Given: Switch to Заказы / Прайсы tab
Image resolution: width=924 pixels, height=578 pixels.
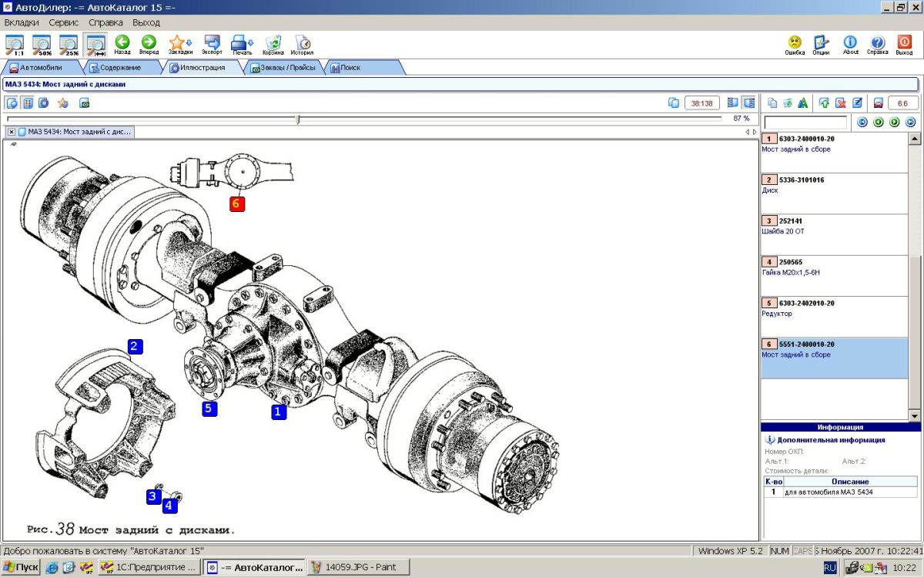Looking at the screenshot, I should 283,68.
